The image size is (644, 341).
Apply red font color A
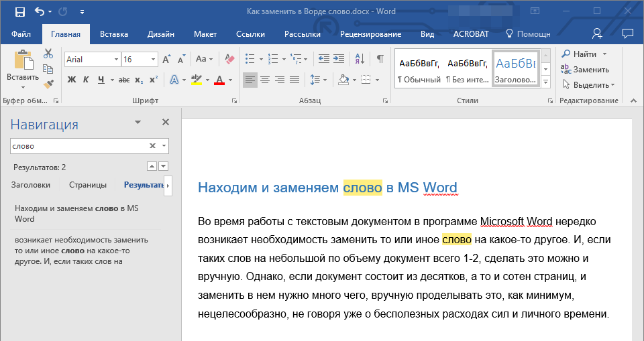coord(219,80)
